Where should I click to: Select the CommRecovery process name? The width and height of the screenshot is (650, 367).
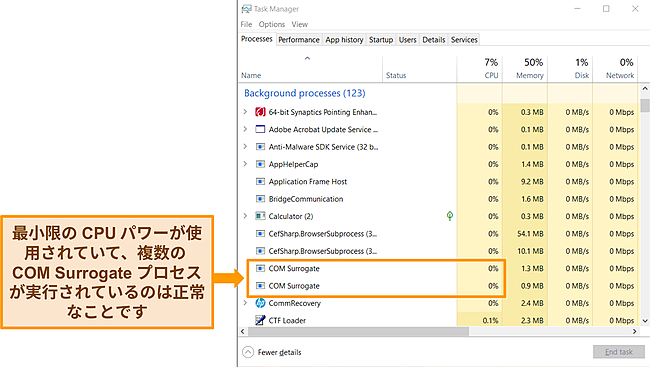295,303
